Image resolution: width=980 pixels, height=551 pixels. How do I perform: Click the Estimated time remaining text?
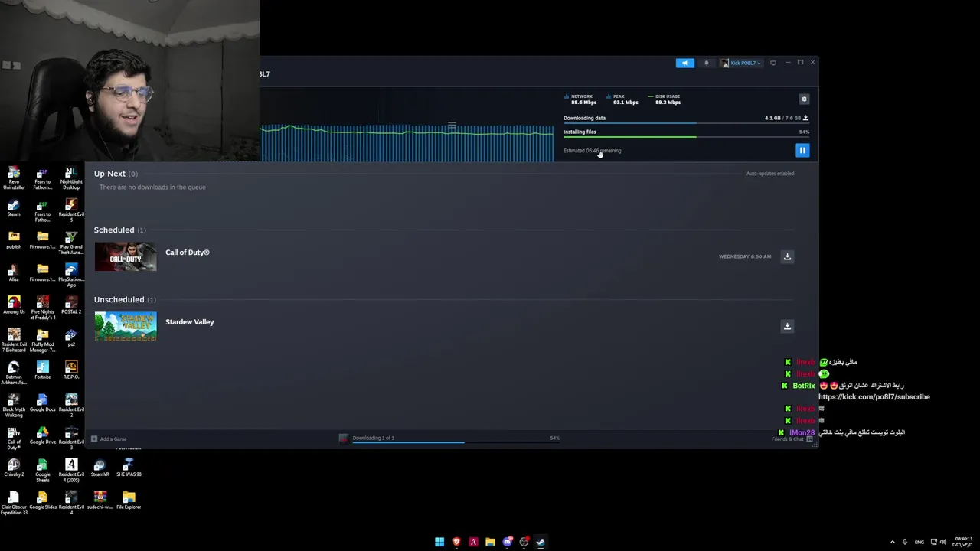pos(593,151)
